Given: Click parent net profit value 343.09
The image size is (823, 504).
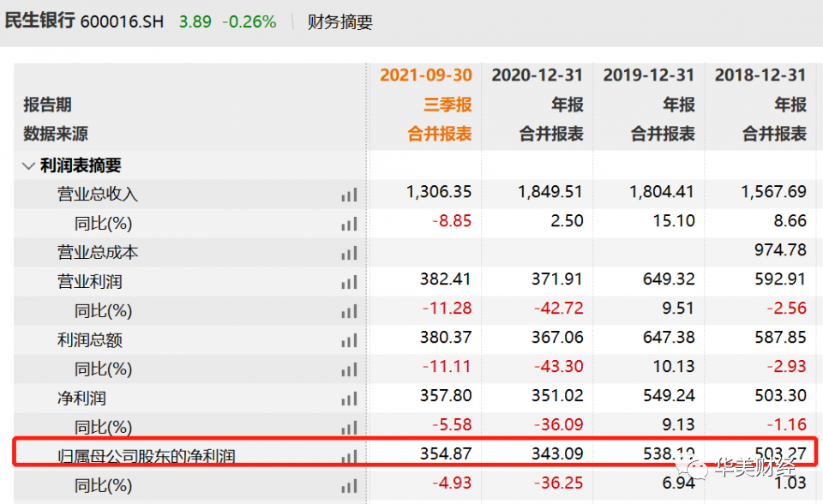Looking at the screenshot, I should 557,453.
